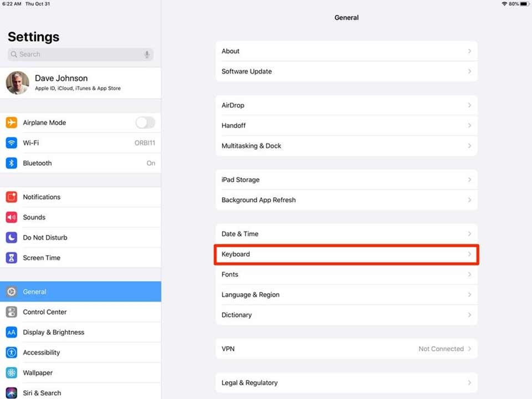The height and width of the screenshot is (399, 532).
Task: Tap the General gear icon
Action: pos(12,291)
